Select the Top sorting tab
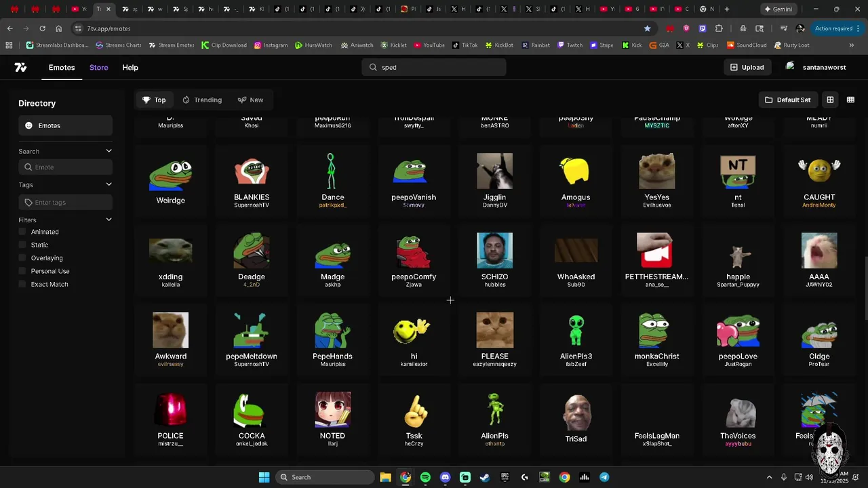868x488 pixels. coord(154,100)
